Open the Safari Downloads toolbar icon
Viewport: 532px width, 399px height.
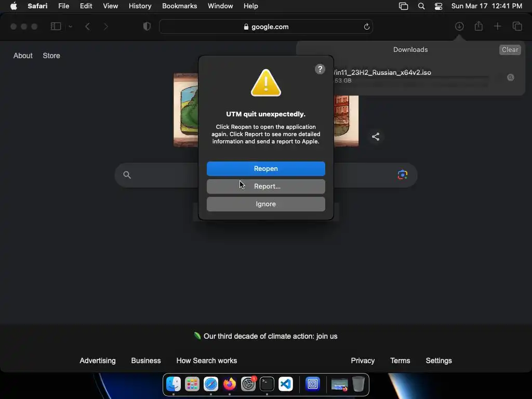[459, 26]
